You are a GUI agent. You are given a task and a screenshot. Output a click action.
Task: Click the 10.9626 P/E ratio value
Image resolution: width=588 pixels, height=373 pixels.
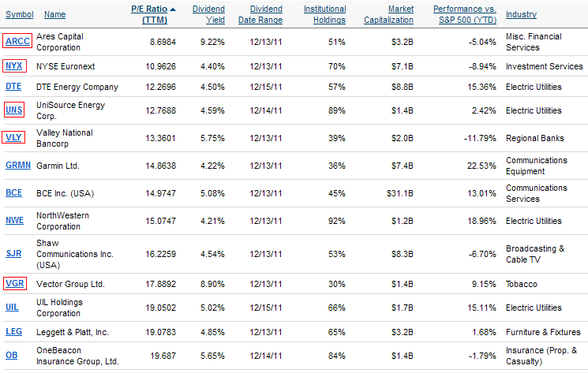point(160,67)
